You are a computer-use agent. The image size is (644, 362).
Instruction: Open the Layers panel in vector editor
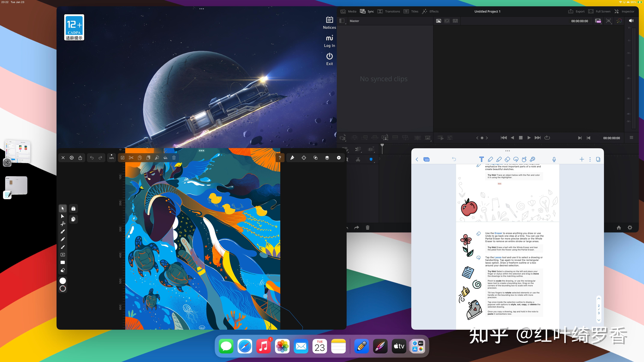[x=327, y=158]
